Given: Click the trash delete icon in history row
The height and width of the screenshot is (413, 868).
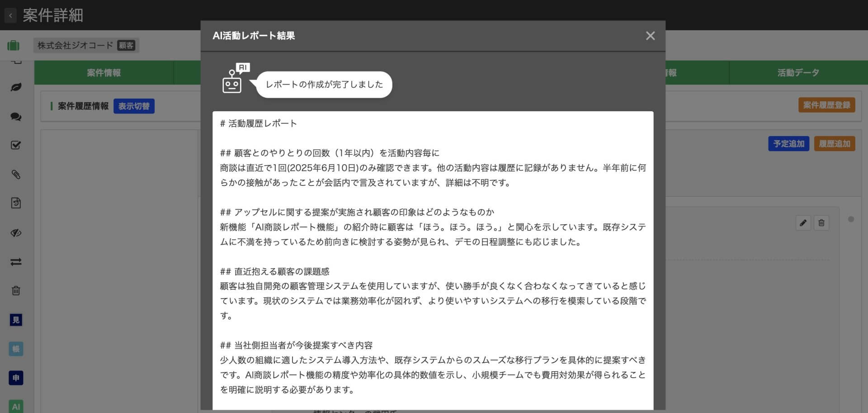Looking at the screenshot, I should click(x=821, y=223).
